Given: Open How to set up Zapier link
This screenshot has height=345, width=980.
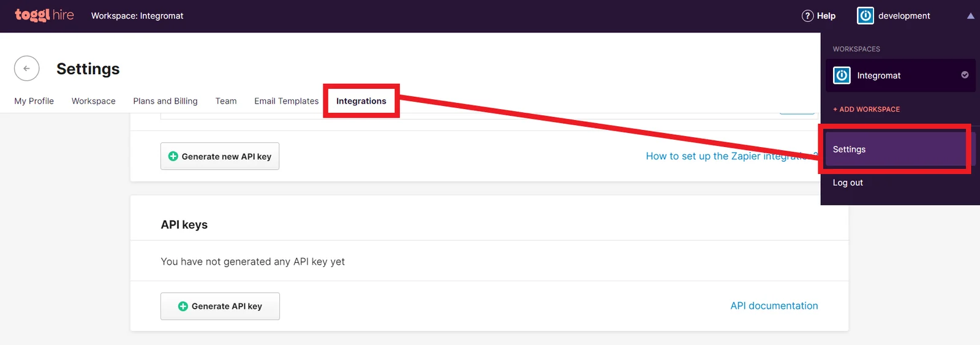Looking at the screenshot, I should [x=732, y=156].
